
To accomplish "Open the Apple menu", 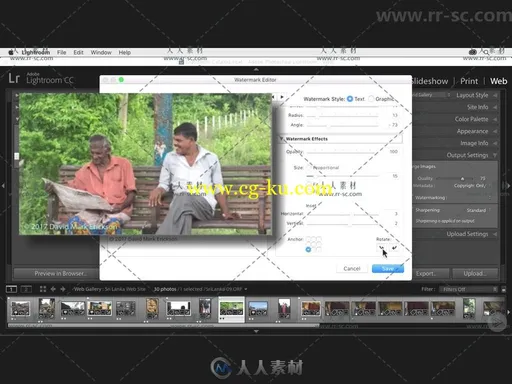I will [x=11, y=52].
